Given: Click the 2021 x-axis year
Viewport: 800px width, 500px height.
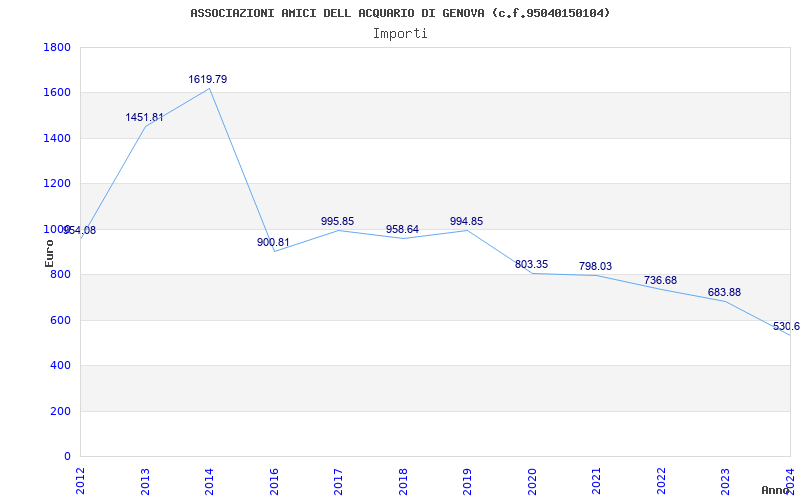Looking at the screenshot, I should [596, 481].
